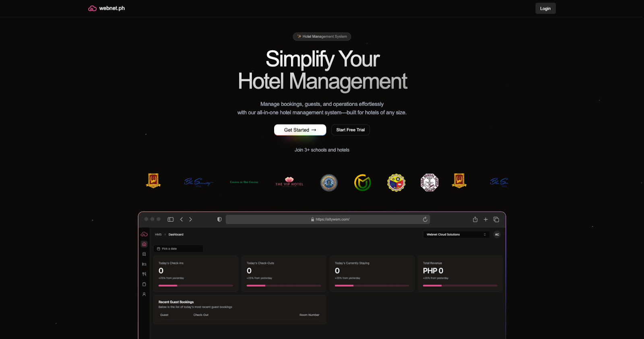
Task: Click the Today's Check-Ins label
Action: [x=171, y=263]
